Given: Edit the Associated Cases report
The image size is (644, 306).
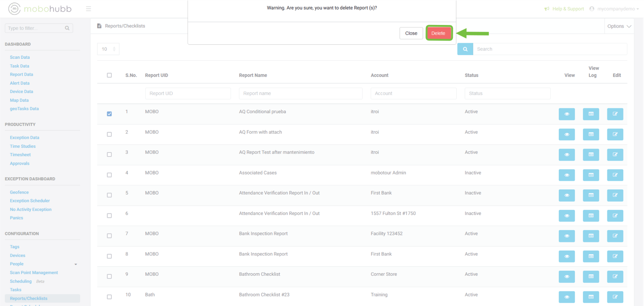Looking at the screenshot, I should 615,175.
